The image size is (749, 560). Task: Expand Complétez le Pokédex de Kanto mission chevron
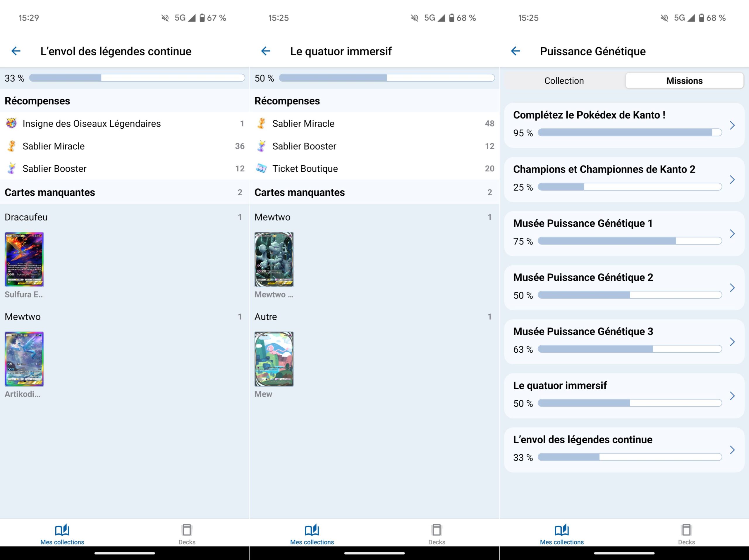click(x=732, y=125)
